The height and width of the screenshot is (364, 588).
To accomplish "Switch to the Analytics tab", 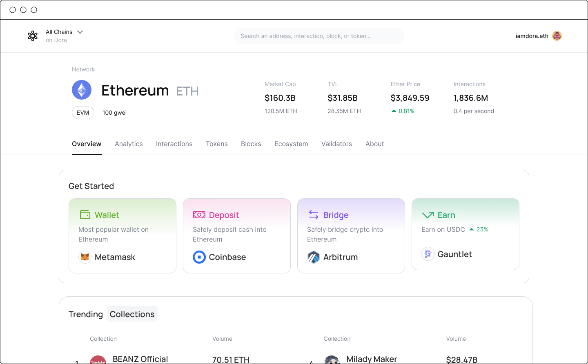I will coord(129,144).
